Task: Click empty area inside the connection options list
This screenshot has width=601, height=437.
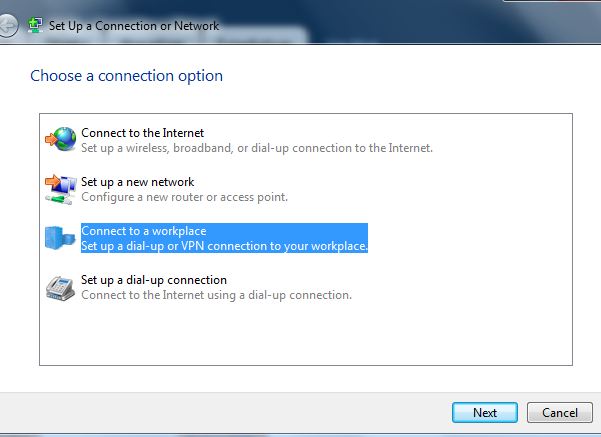Action: coord(306,334)
